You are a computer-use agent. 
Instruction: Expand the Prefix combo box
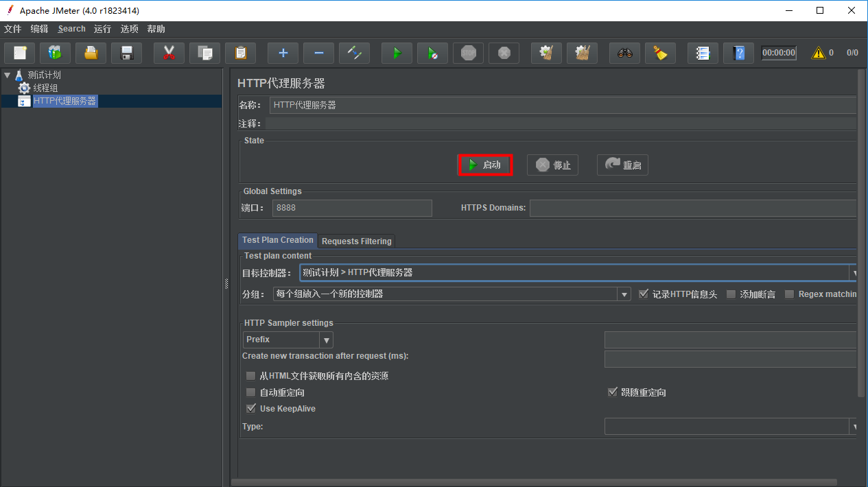pyautogui.click(x=327, y=340)
